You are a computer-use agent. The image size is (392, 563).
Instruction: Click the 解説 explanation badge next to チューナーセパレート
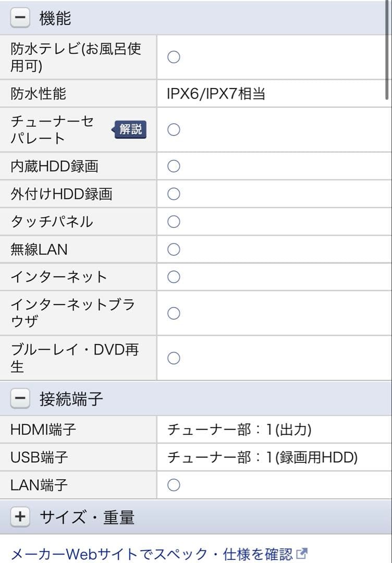[x=129, y=129]
